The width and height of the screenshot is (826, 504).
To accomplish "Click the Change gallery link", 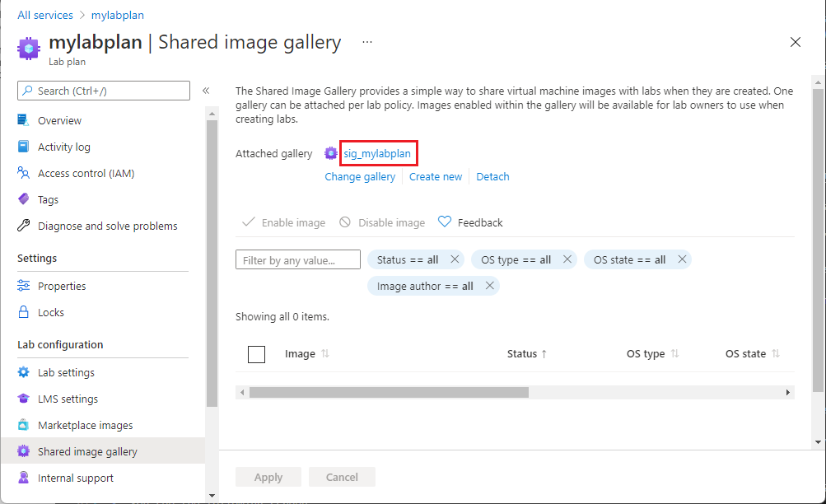I will (360, 176).
